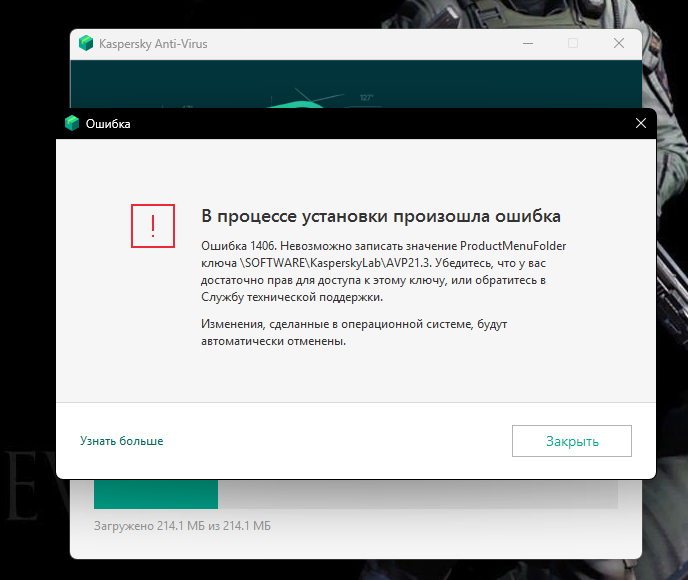Click the heading В процессе установки произошла ошибка

(x=381, y=216)
